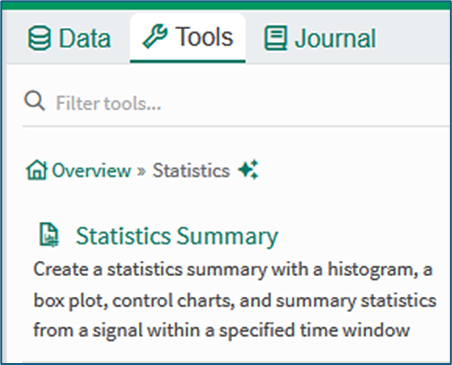Click the Overview home icon
The width and height of the screenshot is (452, 365).
pos(36,170)
